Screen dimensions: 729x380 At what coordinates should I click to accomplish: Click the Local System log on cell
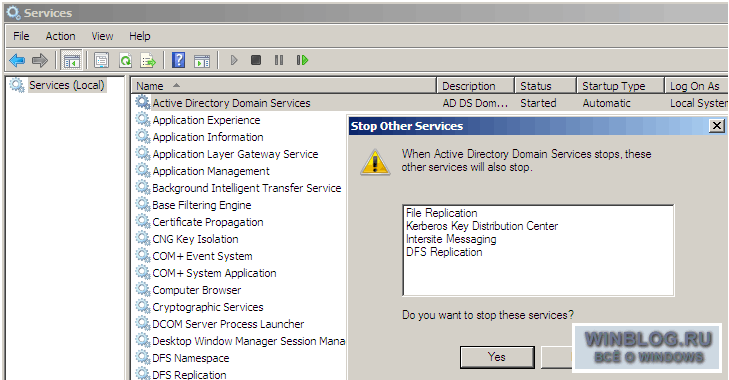tap(699, 103)
